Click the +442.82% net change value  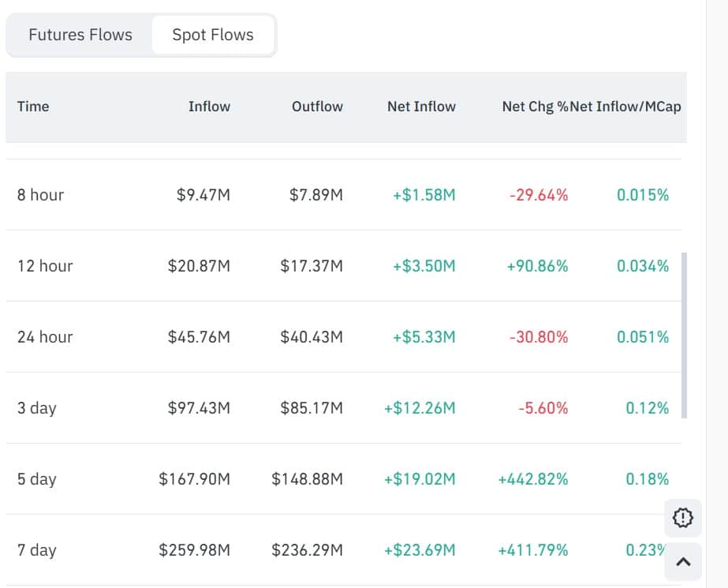(x=533, y=479)
